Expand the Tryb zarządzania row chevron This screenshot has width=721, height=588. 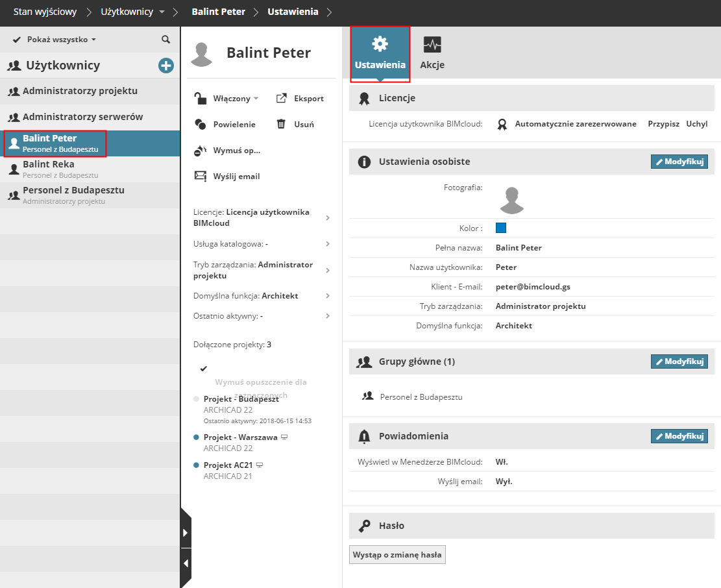(328, 271)
